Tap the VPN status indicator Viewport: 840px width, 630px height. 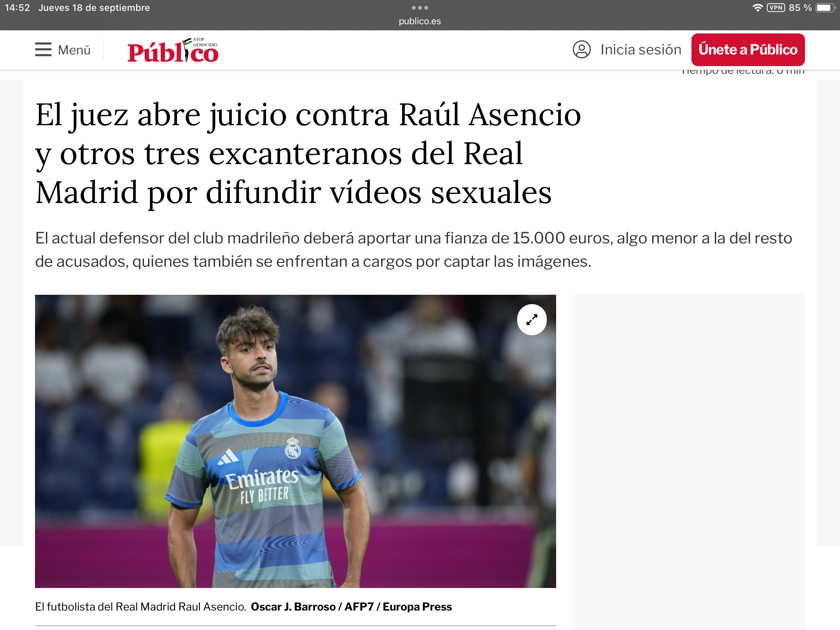click(x=776, y=8)
